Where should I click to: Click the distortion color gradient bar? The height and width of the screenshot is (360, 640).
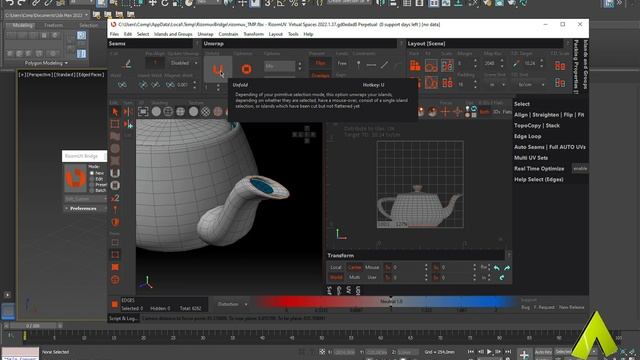(386, 302)
